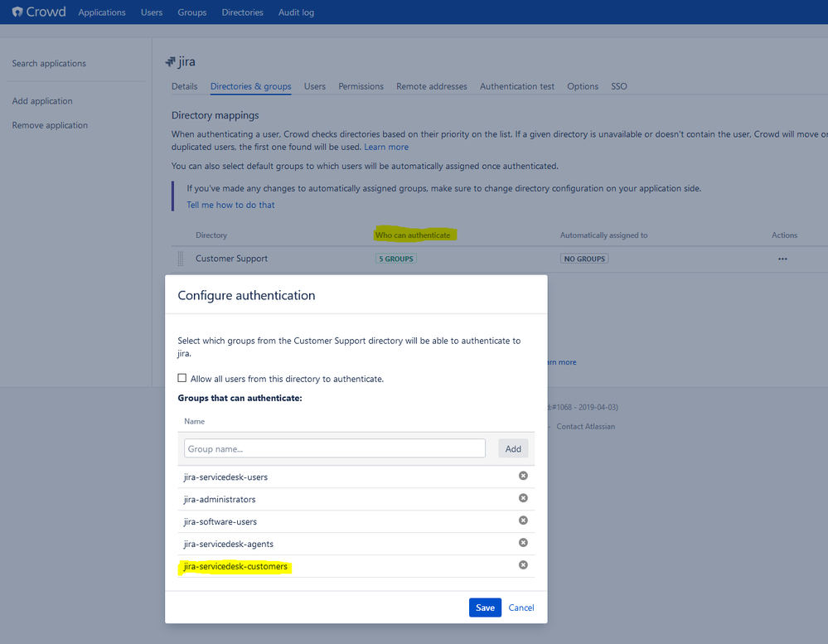
Task: Select the jira-servicedesk-agents group name
Action: pos(229,544)
